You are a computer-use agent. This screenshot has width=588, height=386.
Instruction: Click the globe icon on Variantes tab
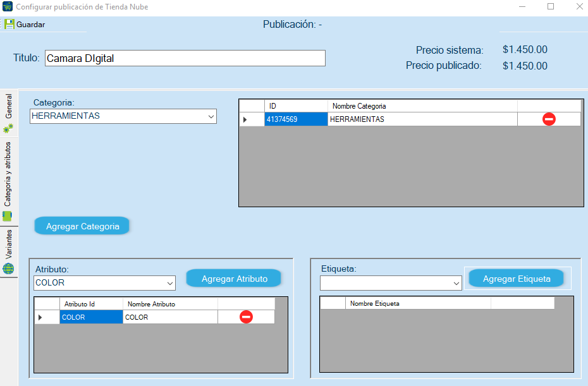[x=8, y=268]
